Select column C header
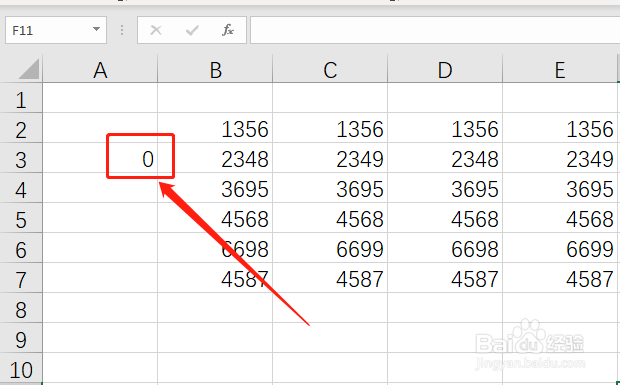620x385 pixels. [x=330, y=70]
